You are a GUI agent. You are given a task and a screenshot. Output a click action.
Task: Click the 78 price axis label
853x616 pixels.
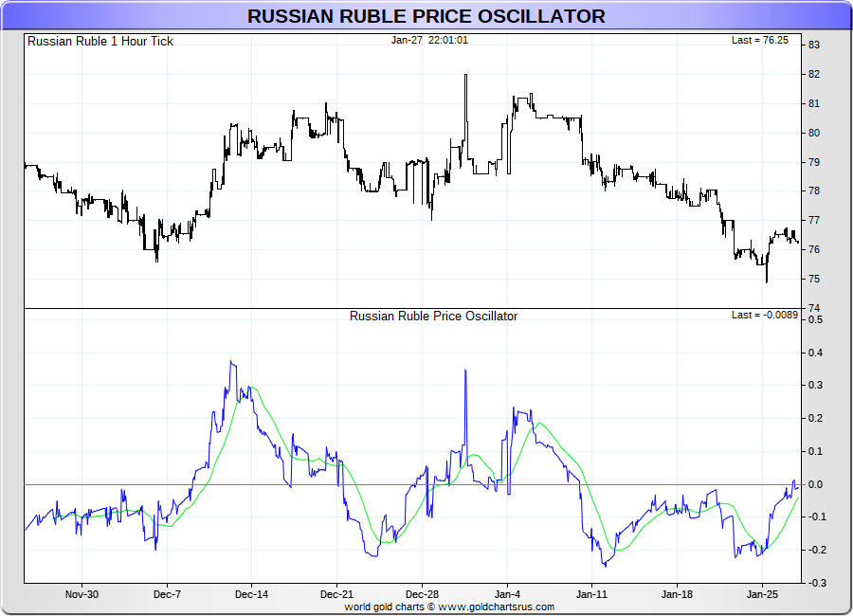814,191
